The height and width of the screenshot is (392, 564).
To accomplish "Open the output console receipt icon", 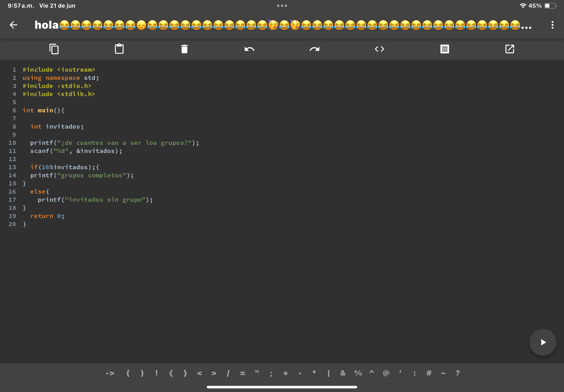I will (x=445, y=49).
